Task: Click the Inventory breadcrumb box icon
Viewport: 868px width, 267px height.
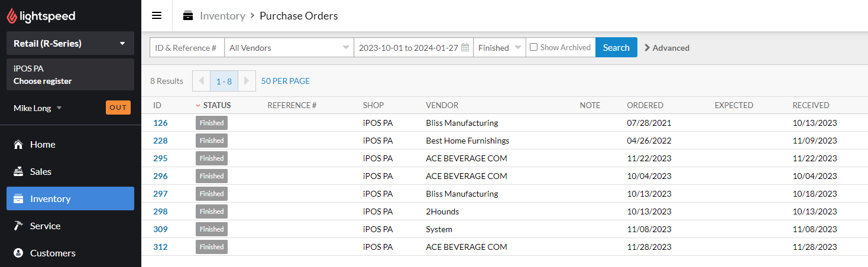Action: (188, 16)
